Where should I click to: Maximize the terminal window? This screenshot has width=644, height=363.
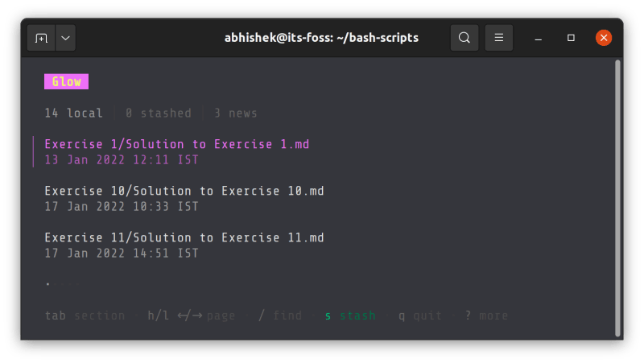click(x=571, y=38)
